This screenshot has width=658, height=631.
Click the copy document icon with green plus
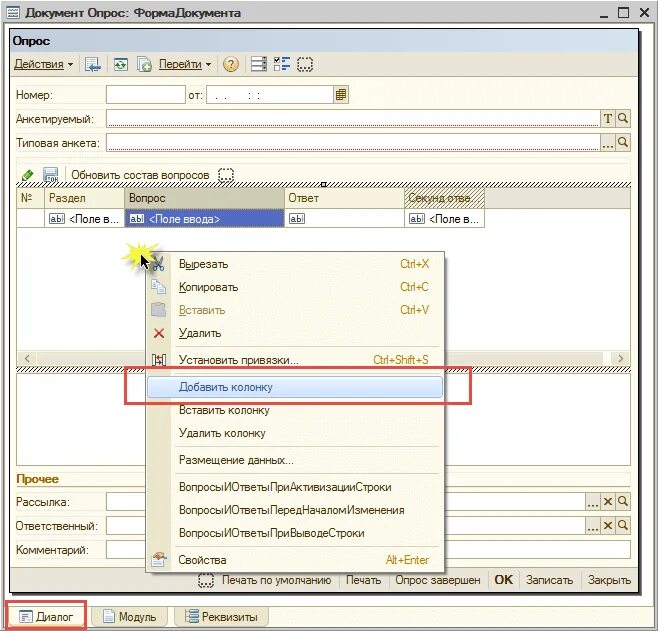[x=144, y=64]
